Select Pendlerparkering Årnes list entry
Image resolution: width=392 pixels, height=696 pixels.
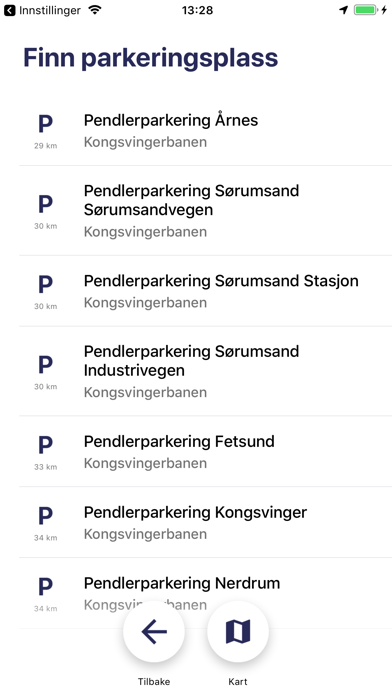206,130
